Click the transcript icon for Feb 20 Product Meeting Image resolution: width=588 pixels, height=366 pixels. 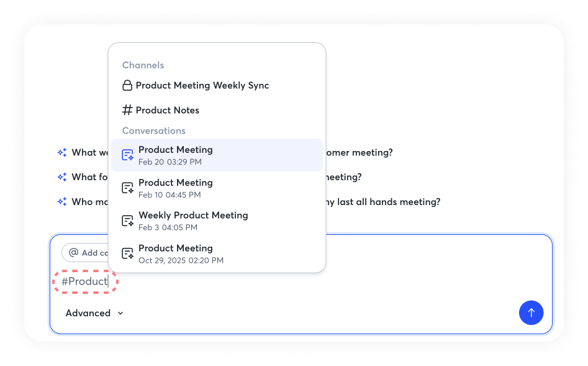tap(128, 155)
